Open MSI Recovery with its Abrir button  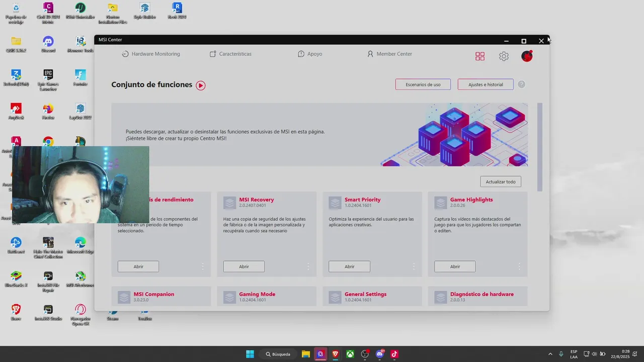(244, 266)
